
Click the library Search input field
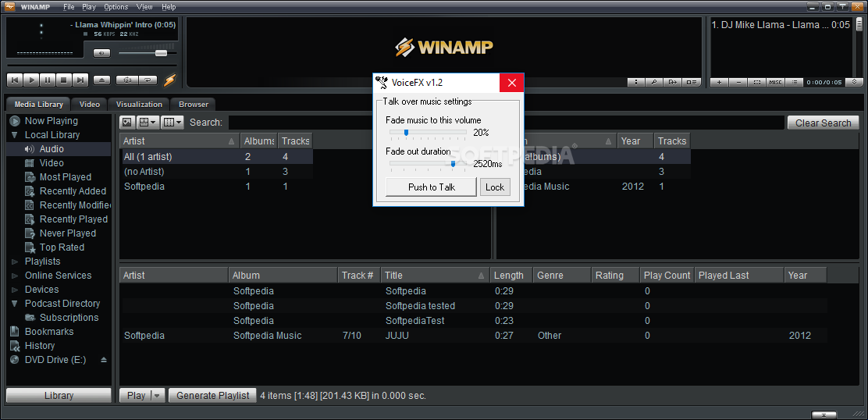506,123
